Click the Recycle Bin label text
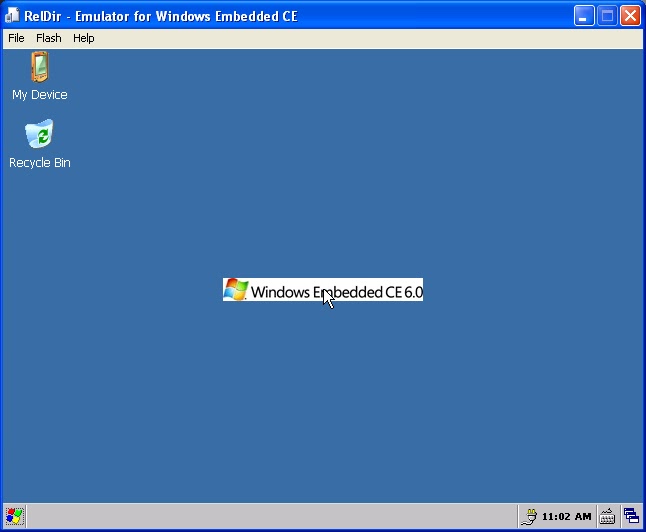Image resolution: width=646 pixels, height=532 pixels. 40,163
